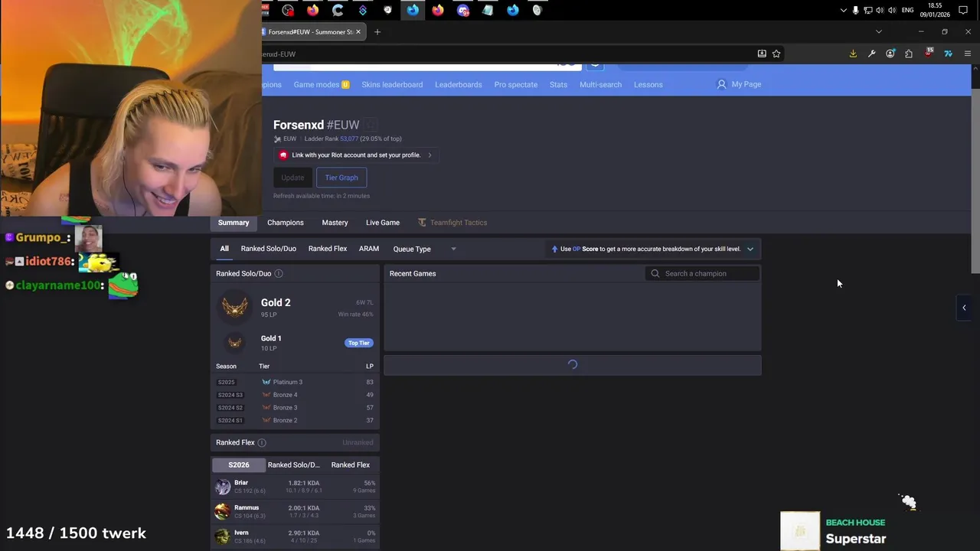Viewport: 980px width, 551px height.
Task: Click the Platinum 3 S2025 season row
Action: [x=295, y=382]
